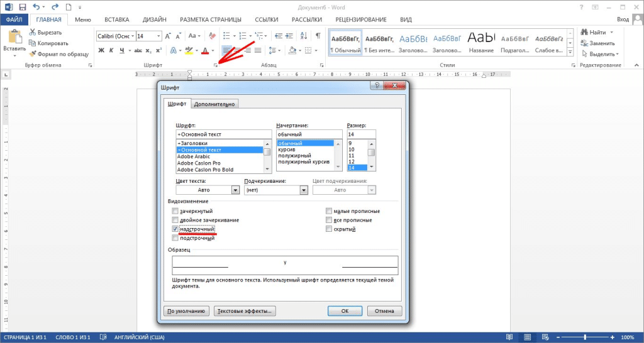The height and width of the screenshot is (343, 644).
Task: Click the Format Painter brush icon
Action: tap(33, 53)
